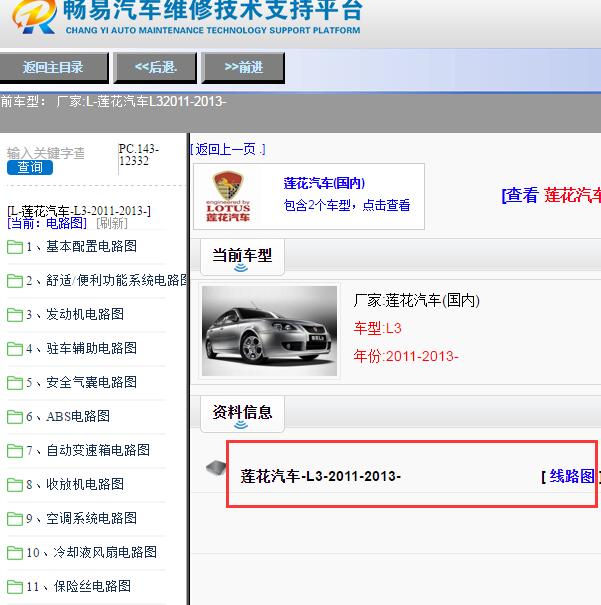Open folder icon for 基本配置电路图

[x=15, y=247]
